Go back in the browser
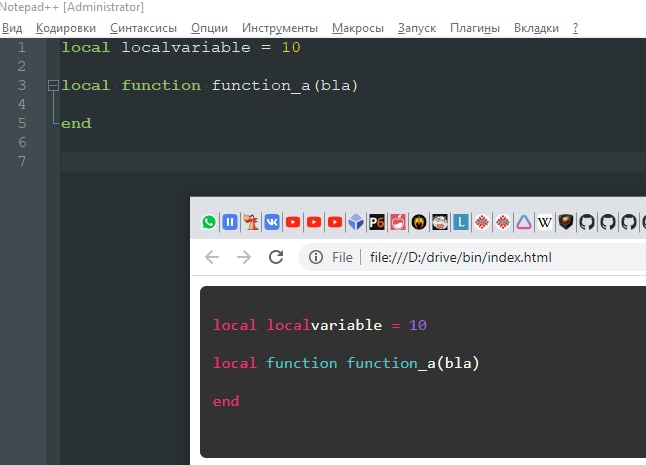The height and width of the screenshot is (465, 646). (x=212, y=257)
